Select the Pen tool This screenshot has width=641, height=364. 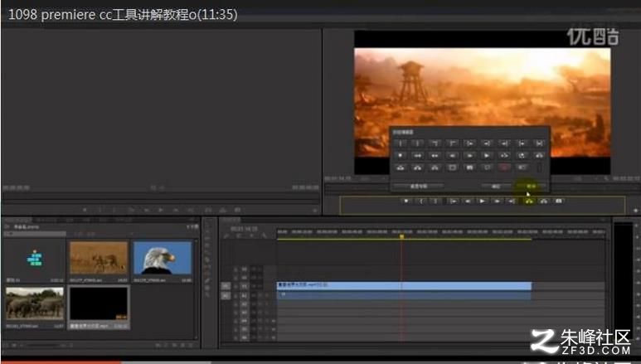[207, 280]
